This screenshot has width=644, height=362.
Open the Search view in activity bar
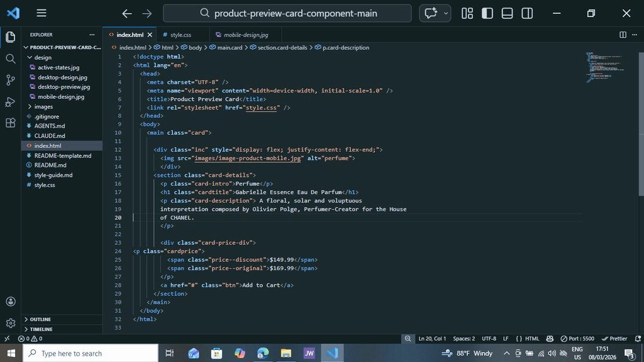pyautogui.click(x=11, y=59)
